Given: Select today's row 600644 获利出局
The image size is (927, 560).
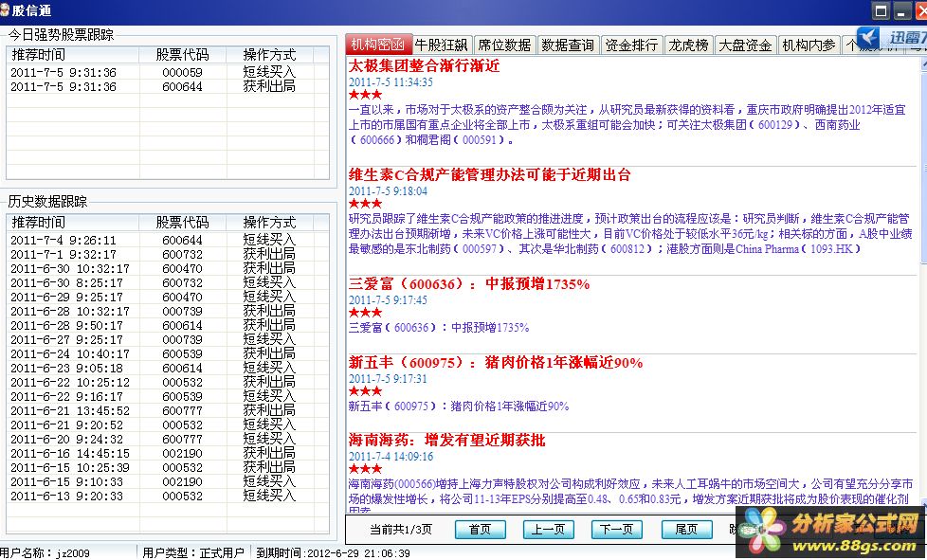Looking at the screenshot, I should point(168,87).
